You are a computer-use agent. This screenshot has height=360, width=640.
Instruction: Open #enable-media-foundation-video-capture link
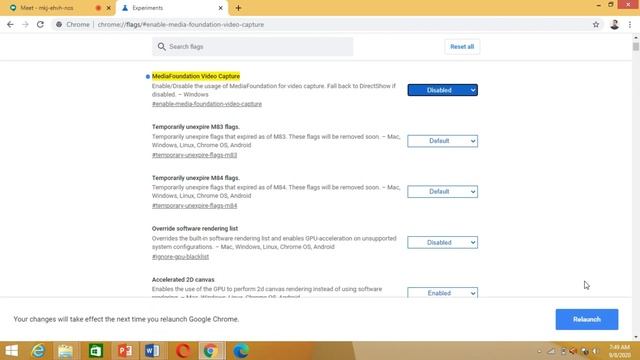(207, 104)
